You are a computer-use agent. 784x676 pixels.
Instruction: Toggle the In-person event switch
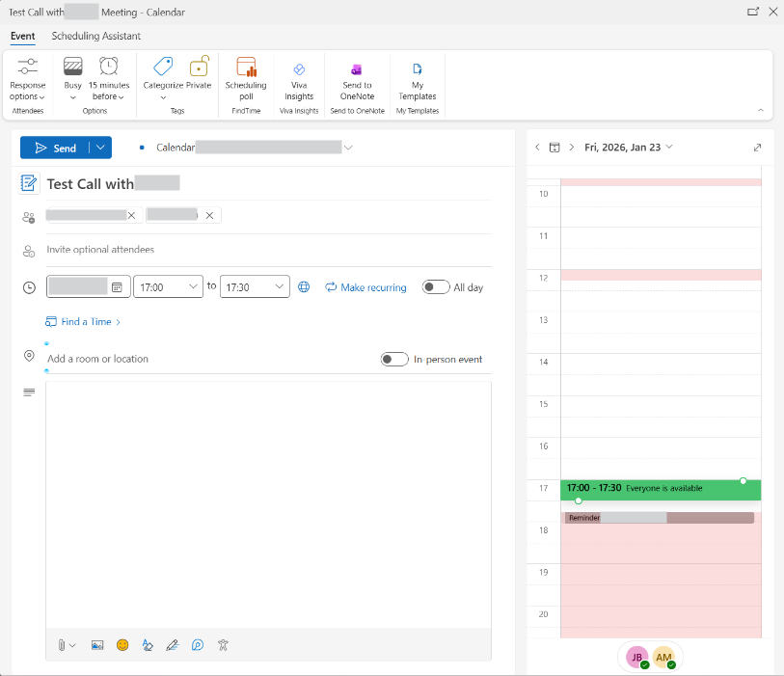pos(394,359)
